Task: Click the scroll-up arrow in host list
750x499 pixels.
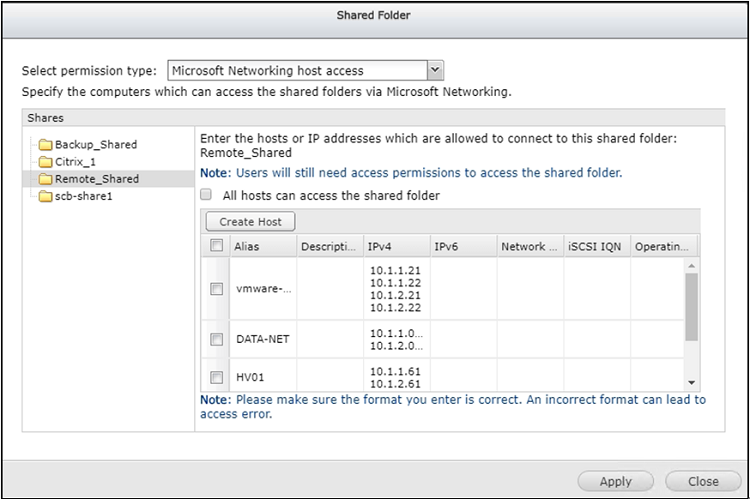Action: (691, 266)
